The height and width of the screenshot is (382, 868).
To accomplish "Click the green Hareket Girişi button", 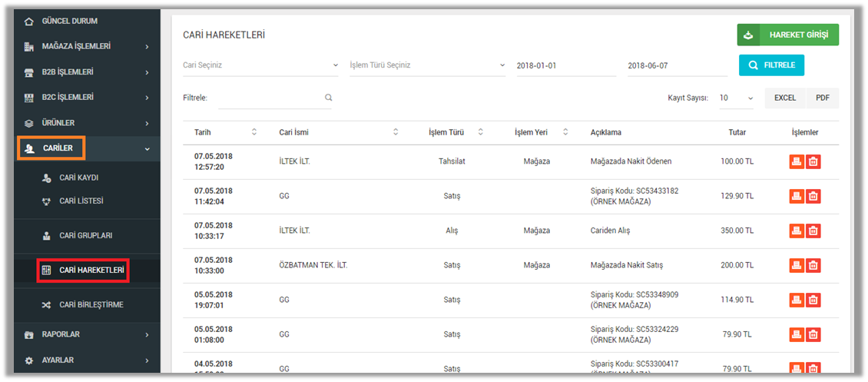I will 787,35.
